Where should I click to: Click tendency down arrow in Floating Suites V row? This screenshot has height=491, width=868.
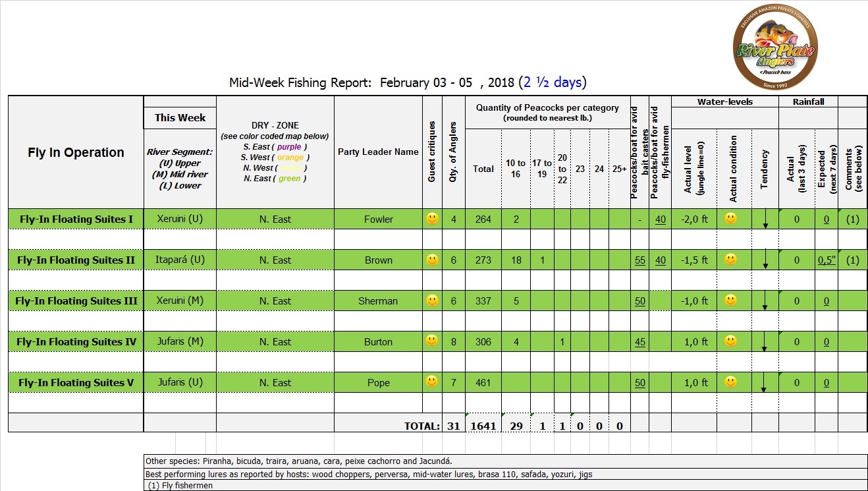765,384
